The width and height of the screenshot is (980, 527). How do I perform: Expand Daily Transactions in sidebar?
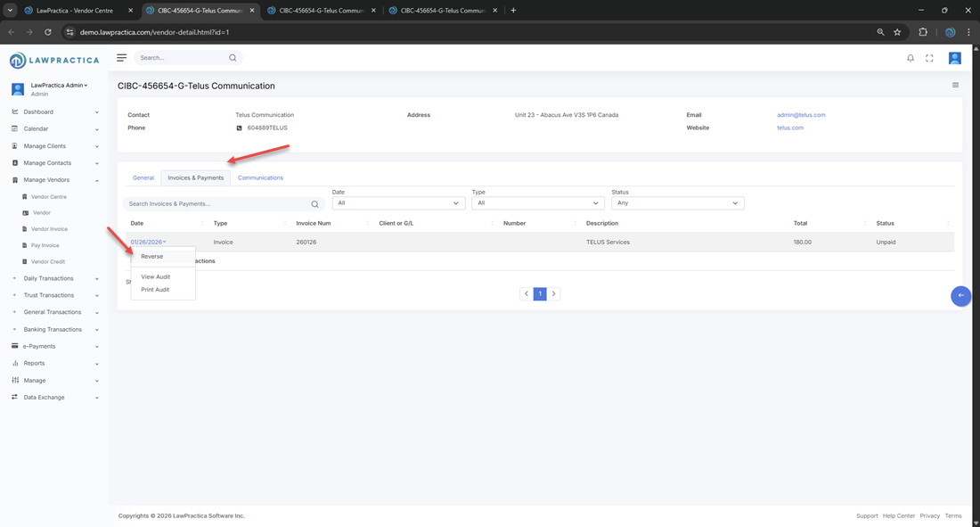(x=53, y=278)
